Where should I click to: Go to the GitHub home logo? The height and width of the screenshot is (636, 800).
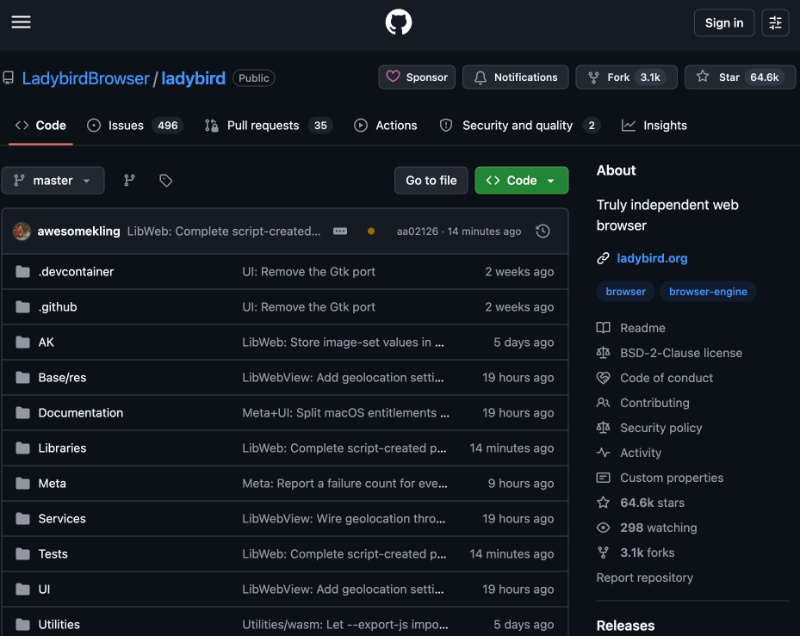tap(398, 22)
